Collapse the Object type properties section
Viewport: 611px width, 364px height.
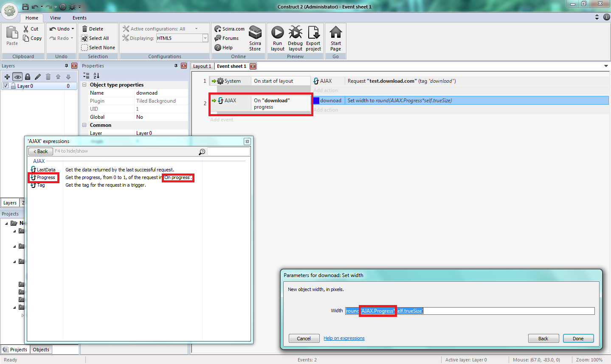84,85
